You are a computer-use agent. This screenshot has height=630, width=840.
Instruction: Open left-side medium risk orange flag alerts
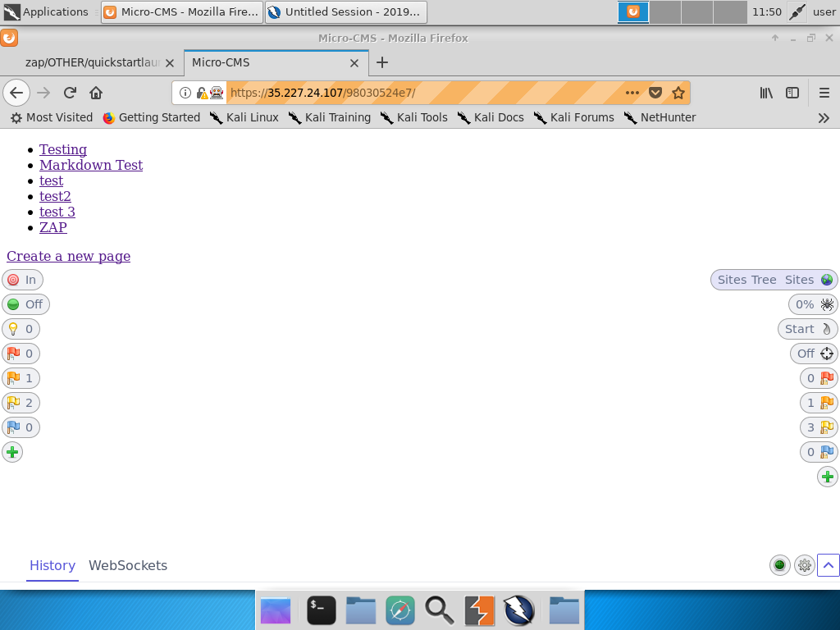(x=21, y=378)
